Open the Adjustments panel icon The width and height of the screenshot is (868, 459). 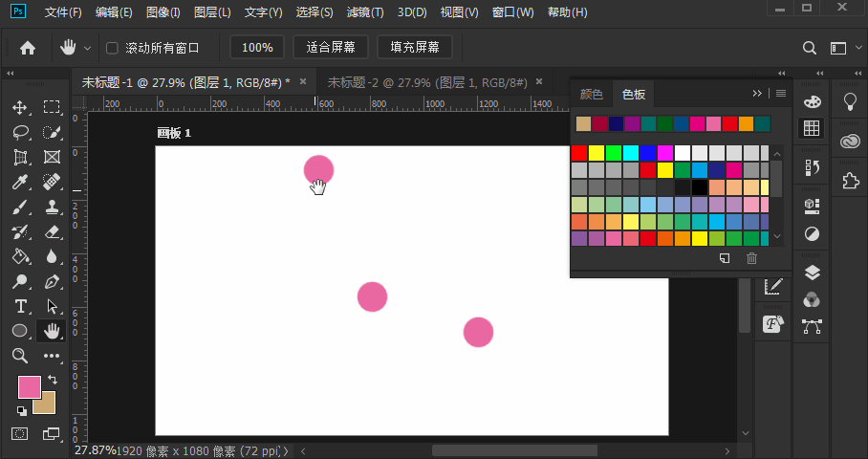[812, 234]
